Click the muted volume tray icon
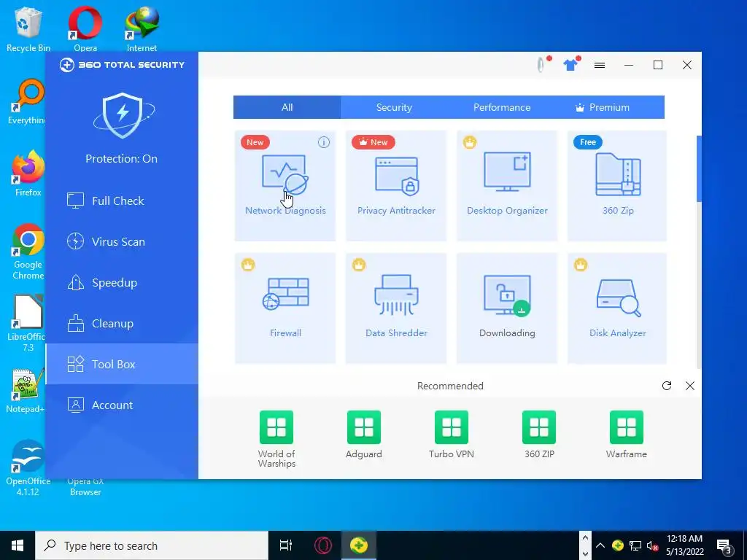 [652, 545]
